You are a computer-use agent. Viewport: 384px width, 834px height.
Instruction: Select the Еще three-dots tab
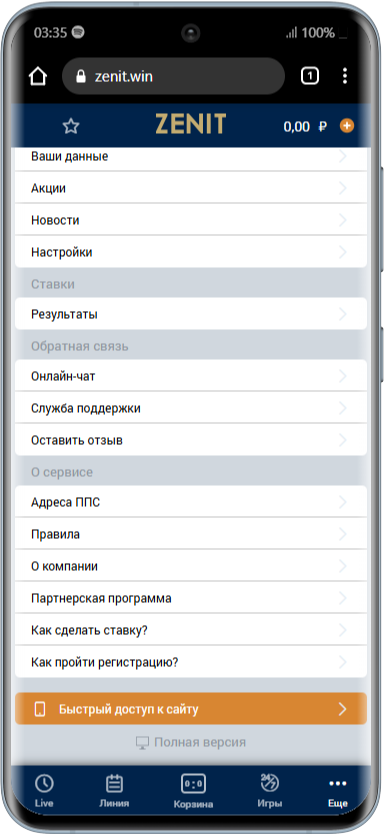pyautogui.click(x=338, y=791)
